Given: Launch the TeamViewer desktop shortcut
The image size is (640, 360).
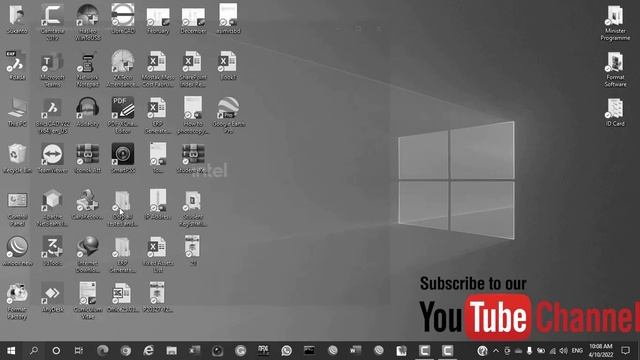Looking at the screenshot, I should coord(52,158).
